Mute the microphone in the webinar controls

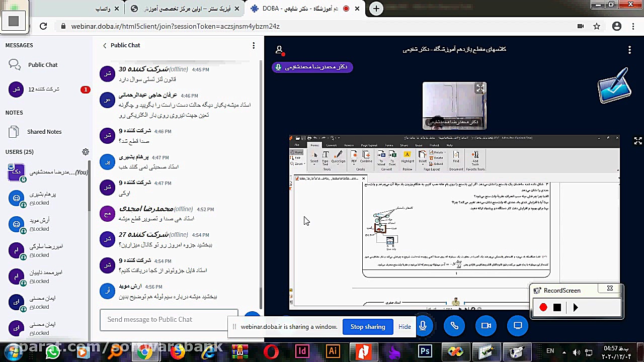[x=423, y=325]
